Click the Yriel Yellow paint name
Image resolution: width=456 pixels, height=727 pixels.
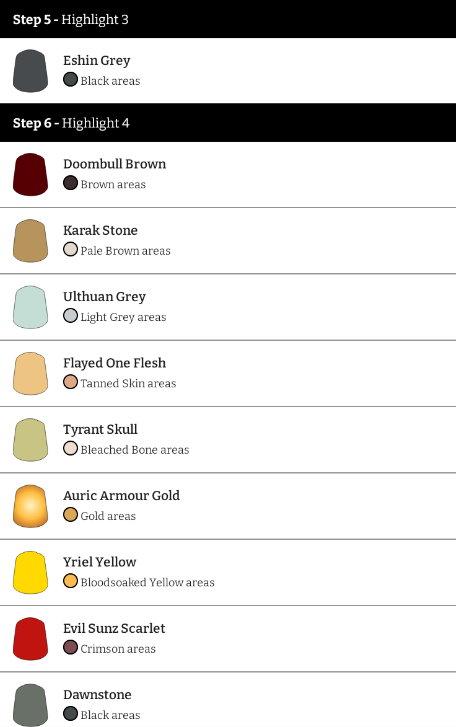[100, 562]
